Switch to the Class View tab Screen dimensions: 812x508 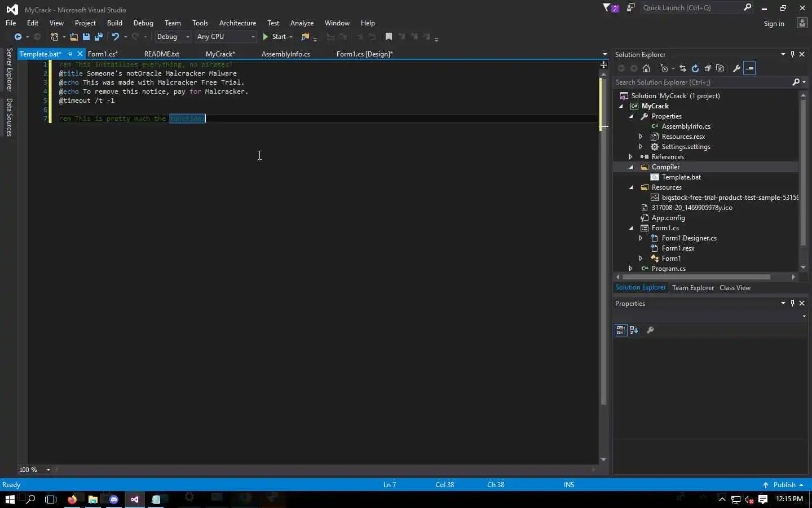click(735, 288)
